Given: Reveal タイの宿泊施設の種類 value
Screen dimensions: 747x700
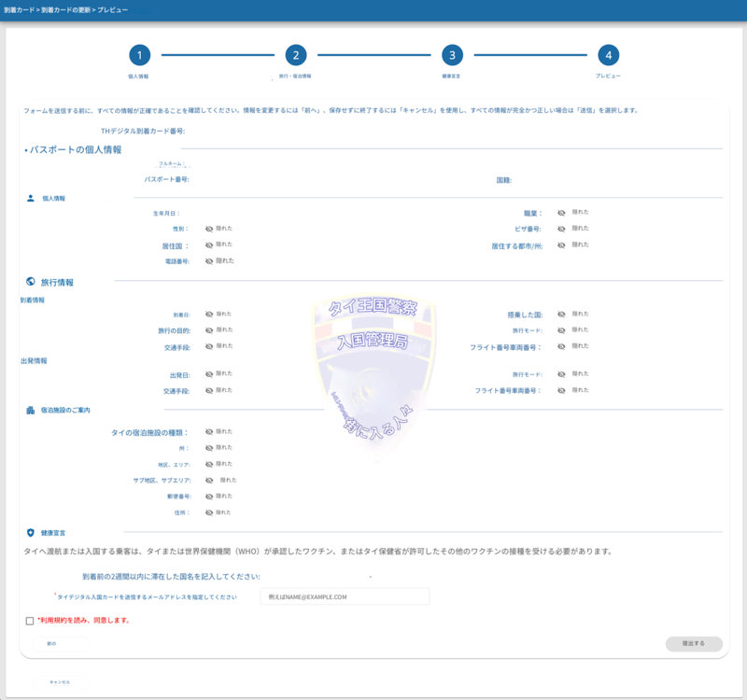Looking at the screenshot, I should [209, 432].
